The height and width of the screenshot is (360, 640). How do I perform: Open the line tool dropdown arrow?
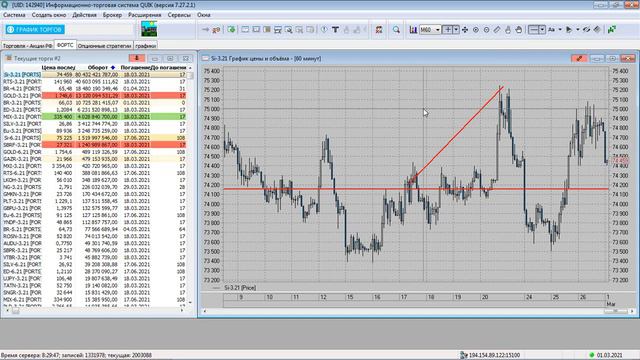[x=542, y=29]
